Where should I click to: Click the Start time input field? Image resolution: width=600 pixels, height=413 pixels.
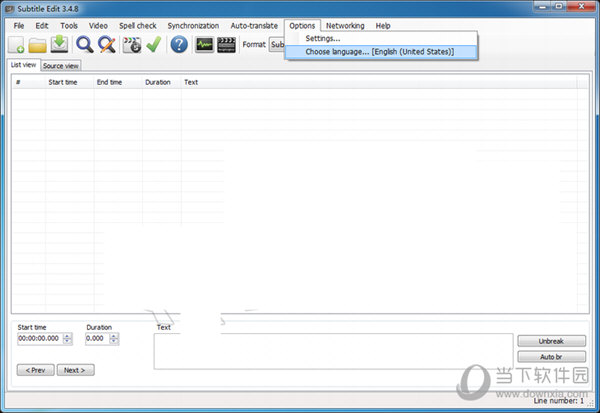[x=40, y=338]
